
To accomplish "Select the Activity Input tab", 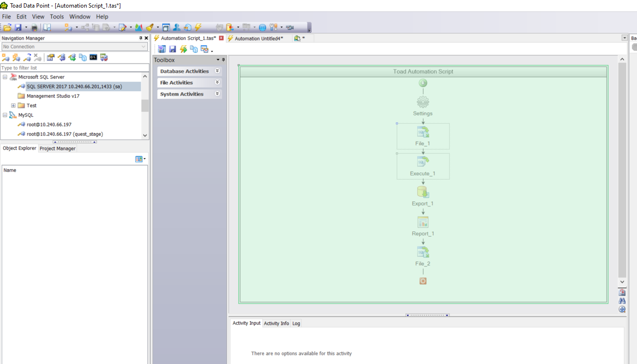I will 246,323.
